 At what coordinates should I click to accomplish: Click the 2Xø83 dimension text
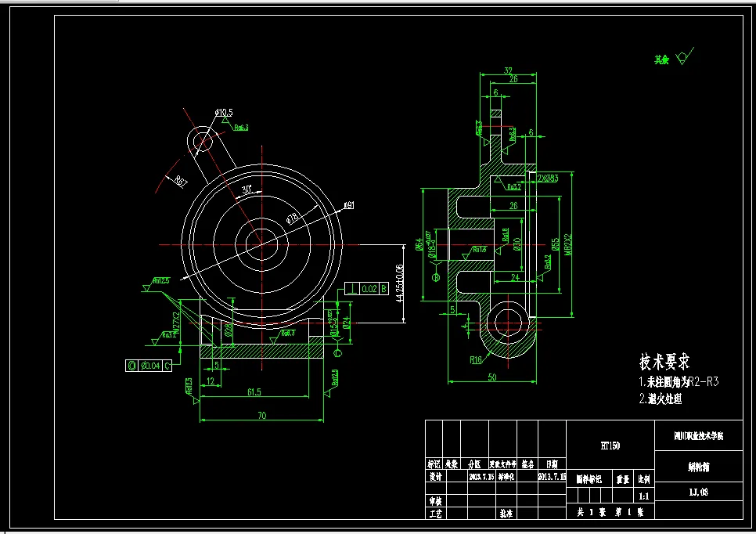(548, 178)
